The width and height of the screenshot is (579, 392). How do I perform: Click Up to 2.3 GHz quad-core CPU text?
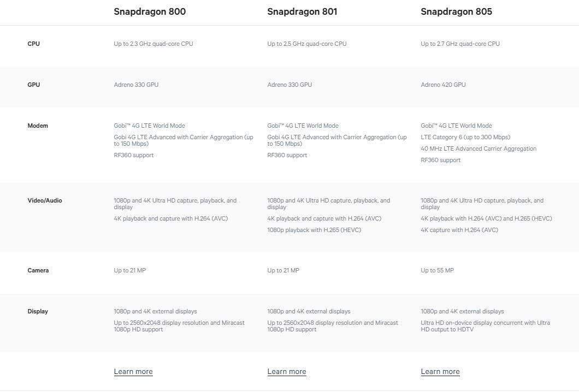pos(153,44)
